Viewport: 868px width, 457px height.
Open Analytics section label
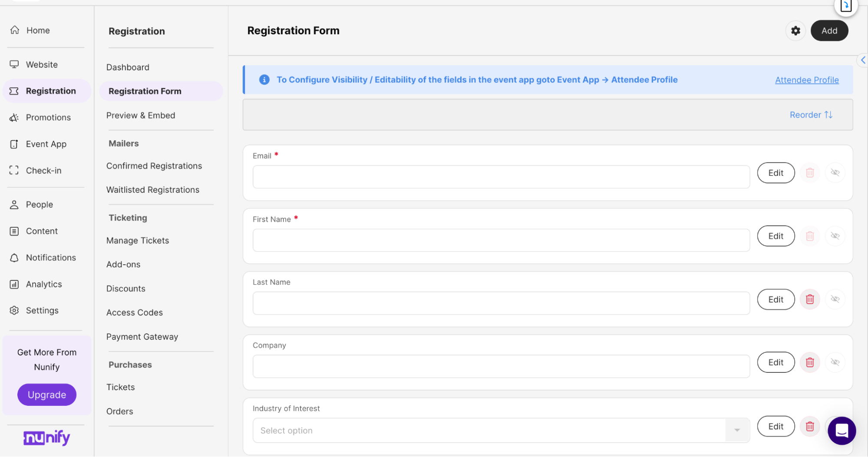pyautogui.click(x=44, y=284)
